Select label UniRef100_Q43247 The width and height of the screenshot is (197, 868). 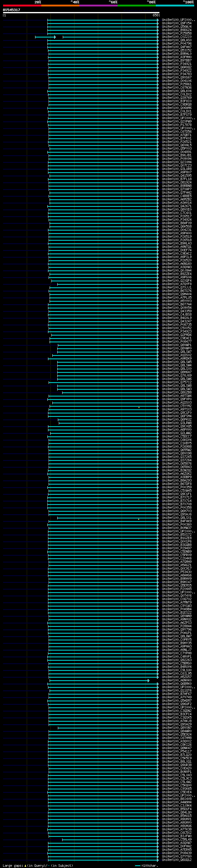[x=176, y=321]
